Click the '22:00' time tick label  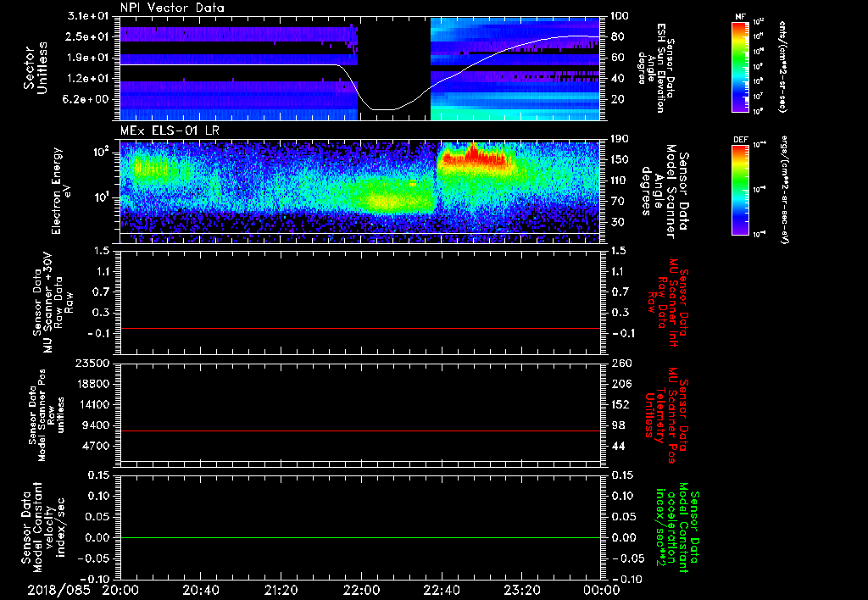tap(361, 590)
